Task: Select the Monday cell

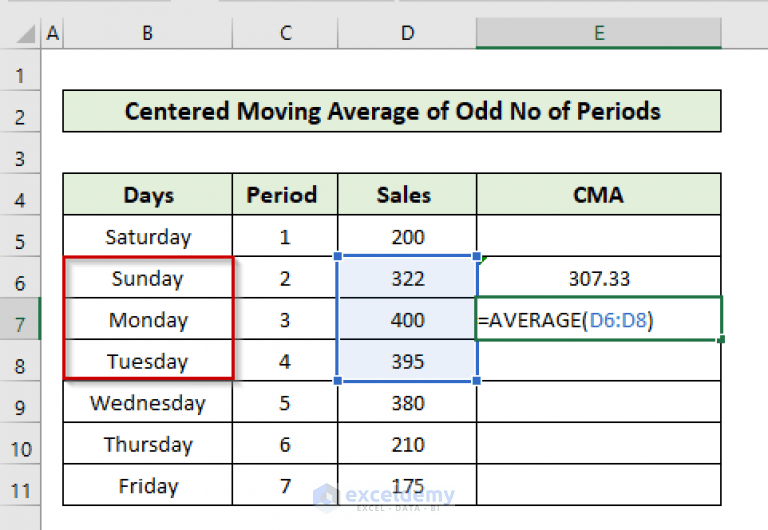Action: tap(148, 319)
